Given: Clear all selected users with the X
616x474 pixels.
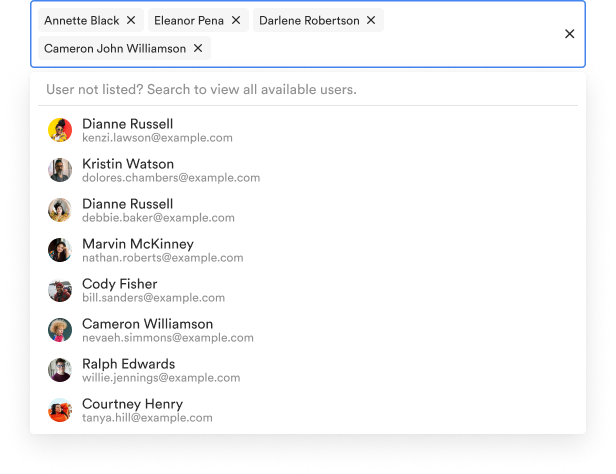Looking at the screenshot, I should pos(569,34).
